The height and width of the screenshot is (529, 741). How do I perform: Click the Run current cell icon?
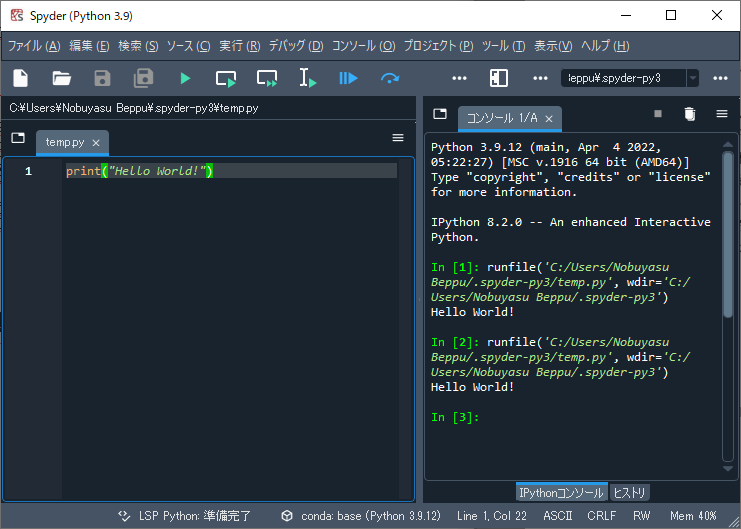tap(226, 78)
